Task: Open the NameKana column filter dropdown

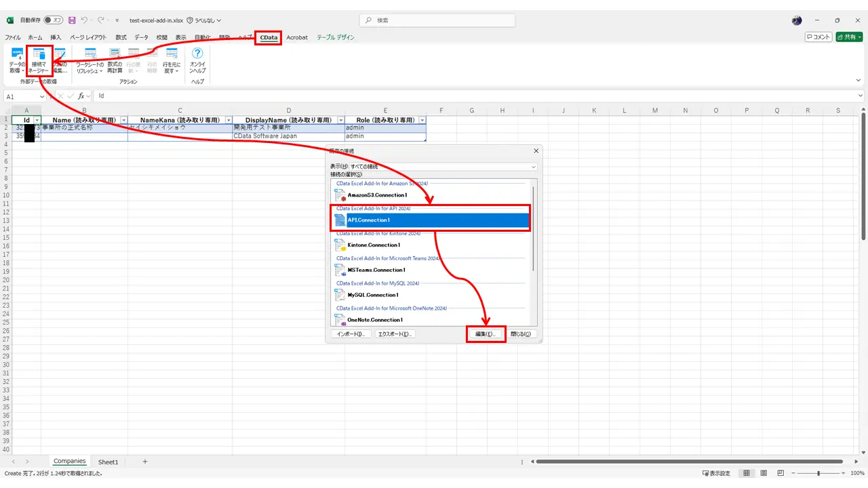Action: click(229, 120)
